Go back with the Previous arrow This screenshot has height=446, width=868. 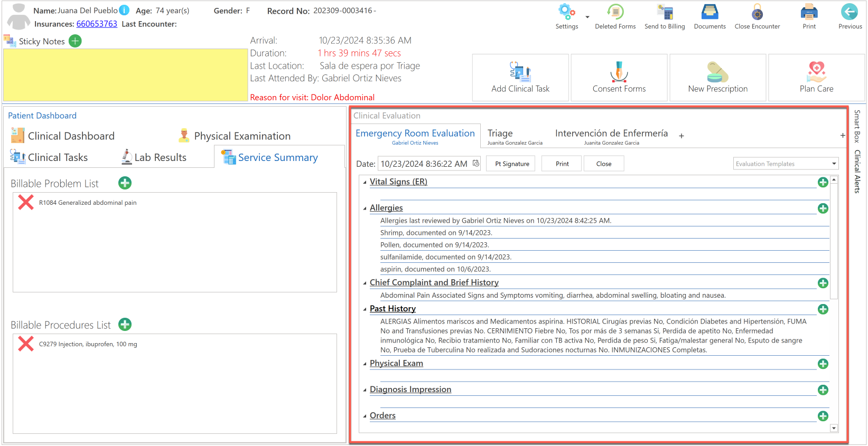[x=850, y=12]
